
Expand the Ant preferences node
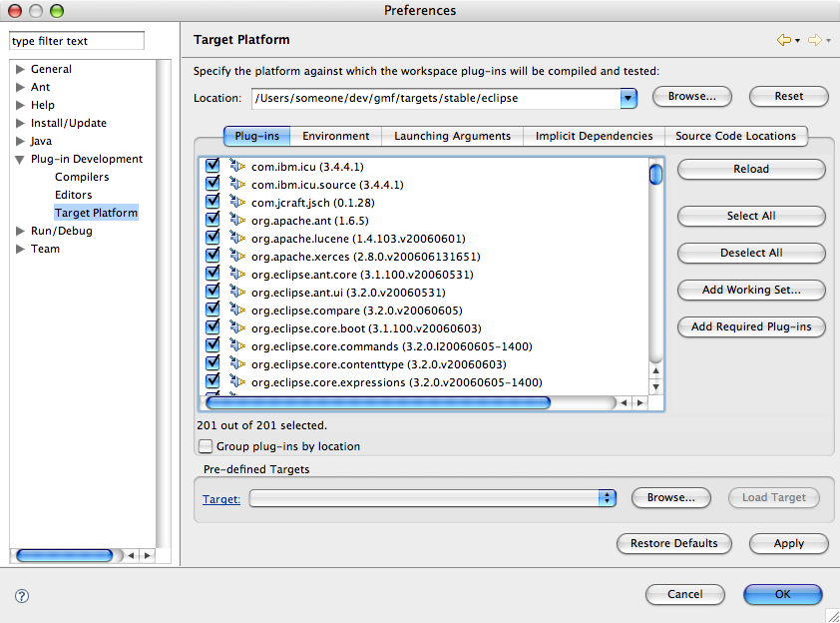[x=20, y=87]
